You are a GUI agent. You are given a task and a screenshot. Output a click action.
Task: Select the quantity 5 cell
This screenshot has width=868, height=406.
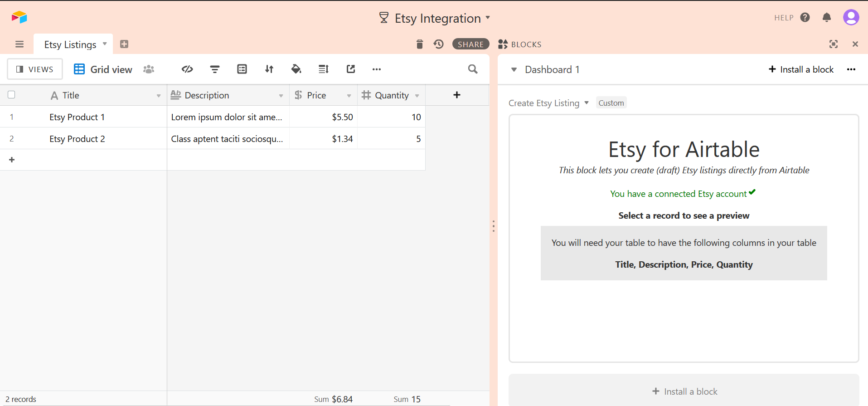point(392,139)
